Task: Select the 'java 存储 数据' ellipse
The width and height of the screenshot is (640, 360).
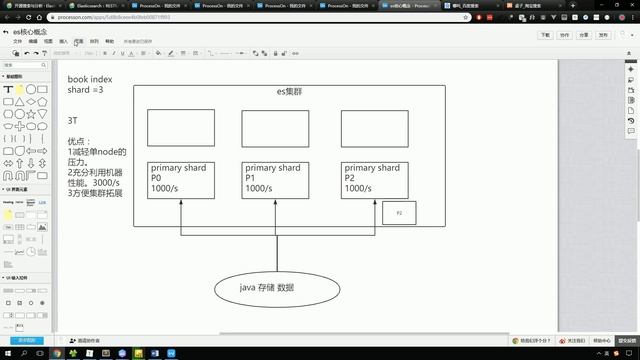Action: (277, 289)
